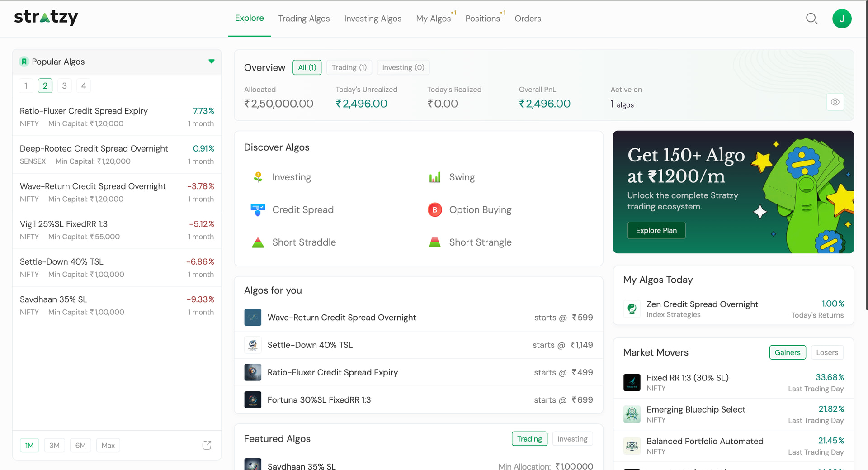The height and width of the screenshot is (470, 868).
Task: Show Trading featured algos
Action: [x=529, y=439]
